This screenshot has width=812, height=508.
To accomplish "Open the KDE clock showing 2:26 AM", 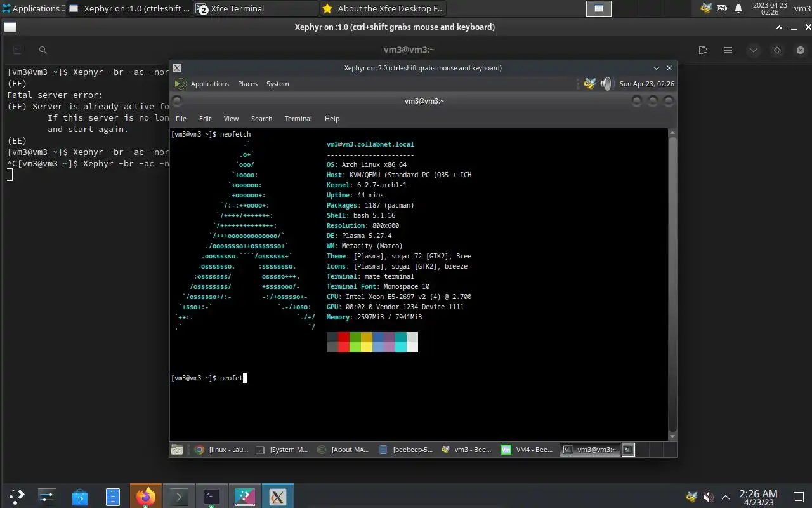I will pos(758,497).
